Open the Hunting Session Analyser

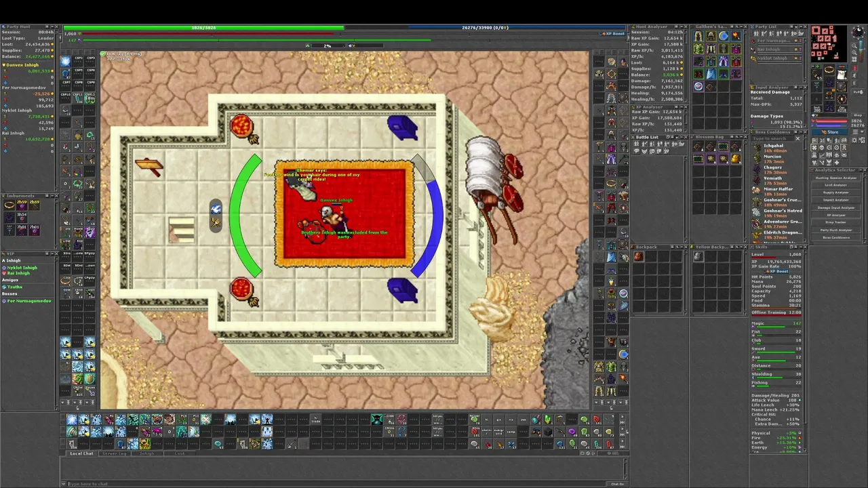coord(836,178)
